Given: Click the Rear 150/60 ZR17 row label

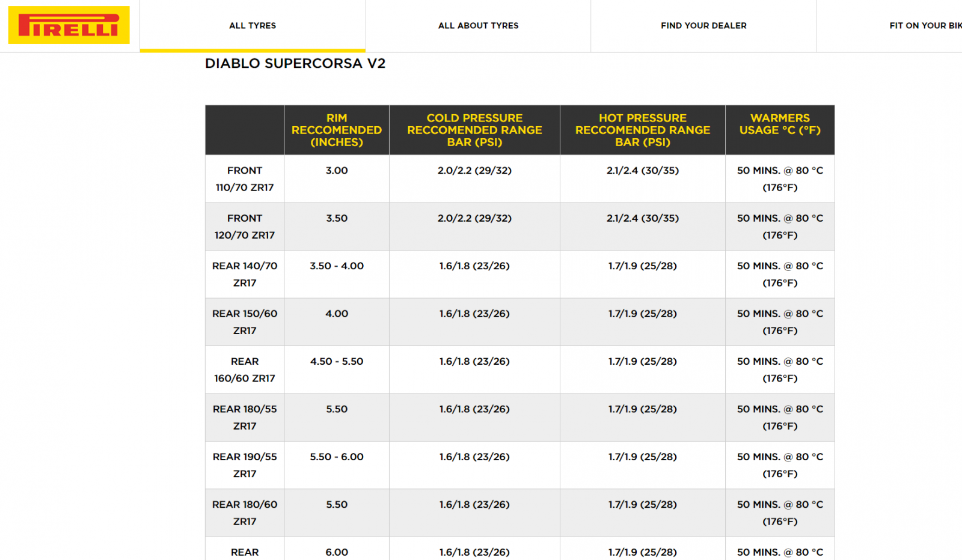Looking at the screenshot, I should 245,322.
